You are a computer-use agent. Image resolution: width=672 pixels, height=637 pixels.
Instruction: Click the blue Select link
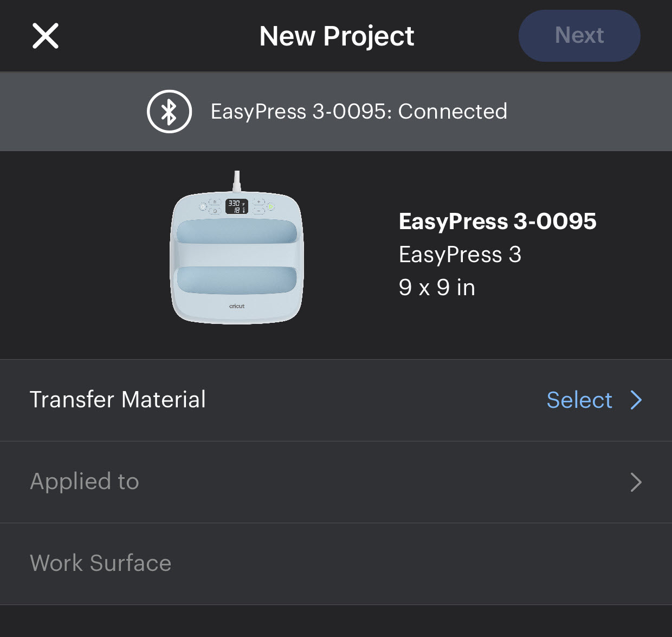pos(579,400)
